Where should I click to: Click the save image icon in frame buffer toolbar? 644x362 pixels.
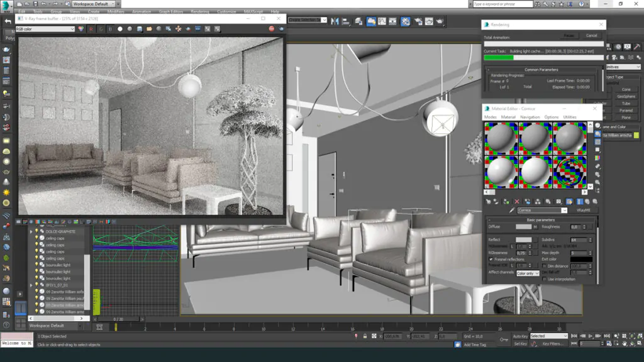(140, 28)
